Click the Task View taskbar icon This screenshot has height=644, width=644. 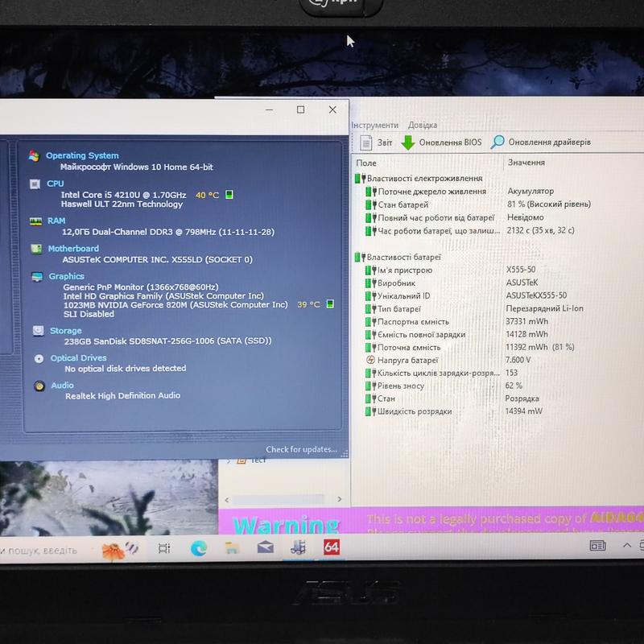[164, 548]
